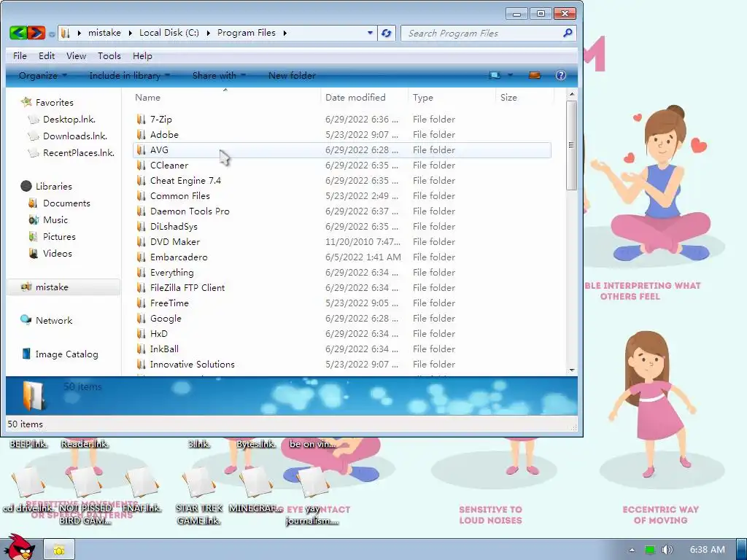The image size is (747, 560).
Task: Click the scrollbar up arrow
Action: tap(572, 94)
